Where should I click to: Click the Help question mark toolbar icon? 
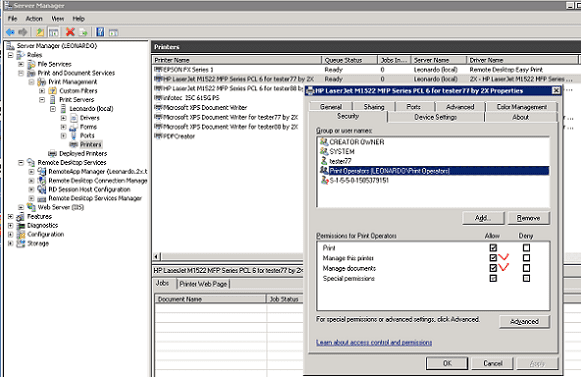[100, 32]
